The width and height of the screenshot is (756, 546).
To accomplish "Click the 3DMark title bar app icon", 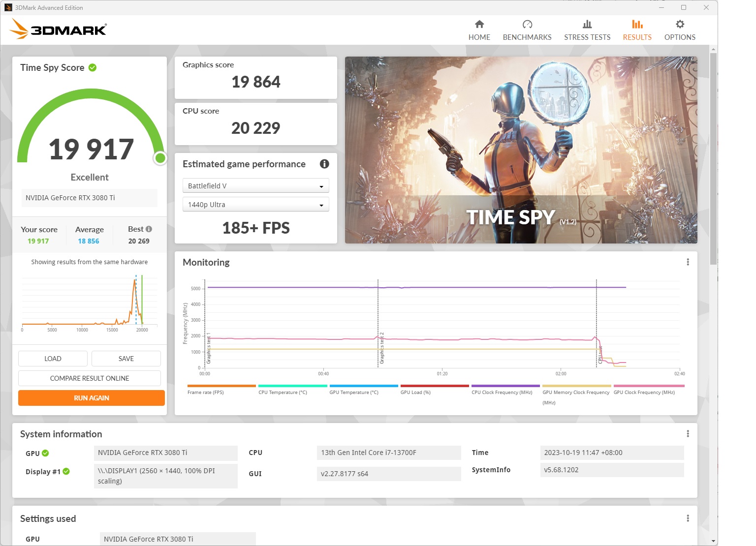I will [x=8, y=7].
